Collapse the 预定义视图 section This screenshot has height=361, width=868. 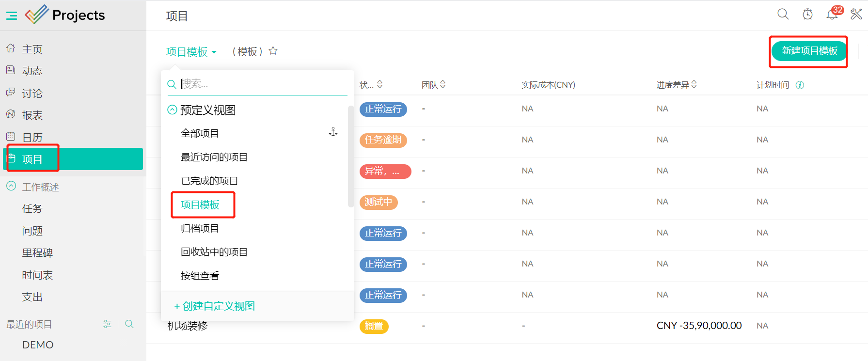point(172,110)
